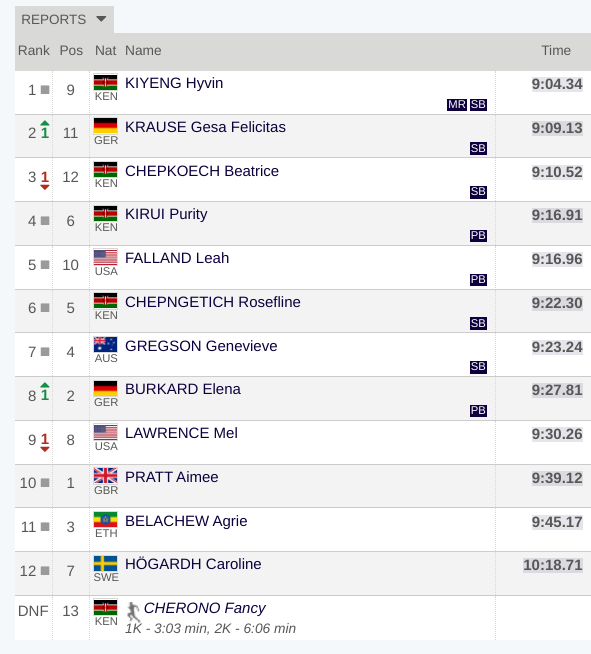Click the SB badge on KRAUSE's row
Viewport: 591px width, 654px height.
click(478, 148)
